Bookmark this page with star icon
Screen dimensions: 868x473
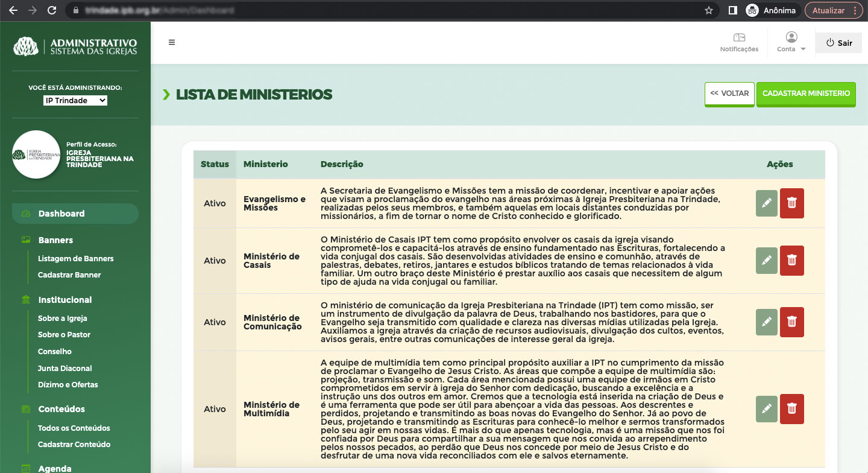[x=709, y=10]
